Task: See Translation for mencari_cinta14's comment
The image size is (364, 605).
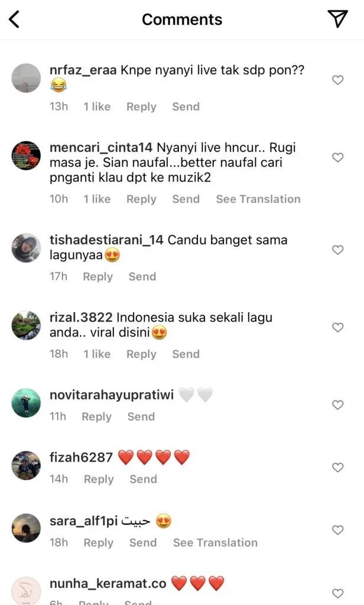Action: [x=258, y=199]
